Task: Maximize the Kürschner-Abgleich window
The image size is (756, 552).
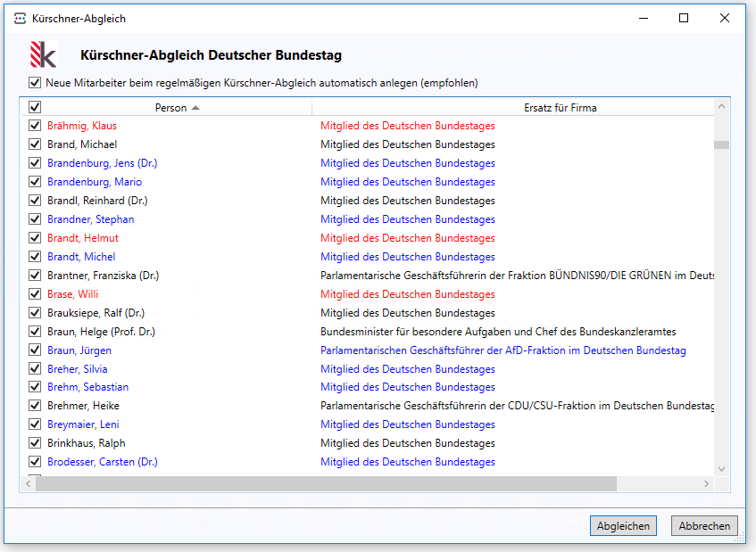Action: (683, 19)
